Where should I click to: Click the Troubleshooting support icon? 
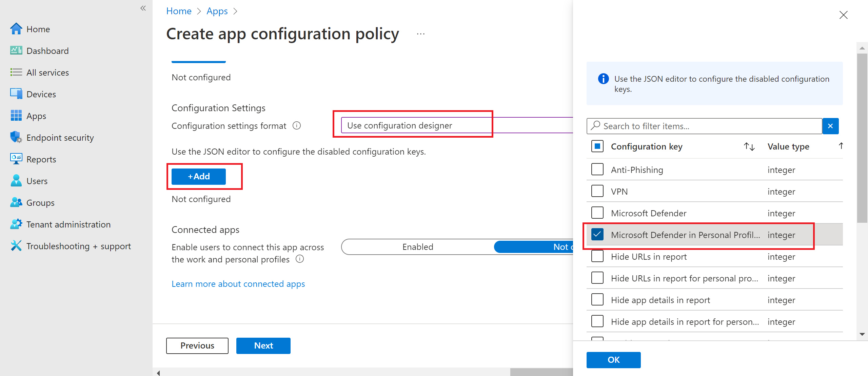pyautogui.click(x=16, y=246)
